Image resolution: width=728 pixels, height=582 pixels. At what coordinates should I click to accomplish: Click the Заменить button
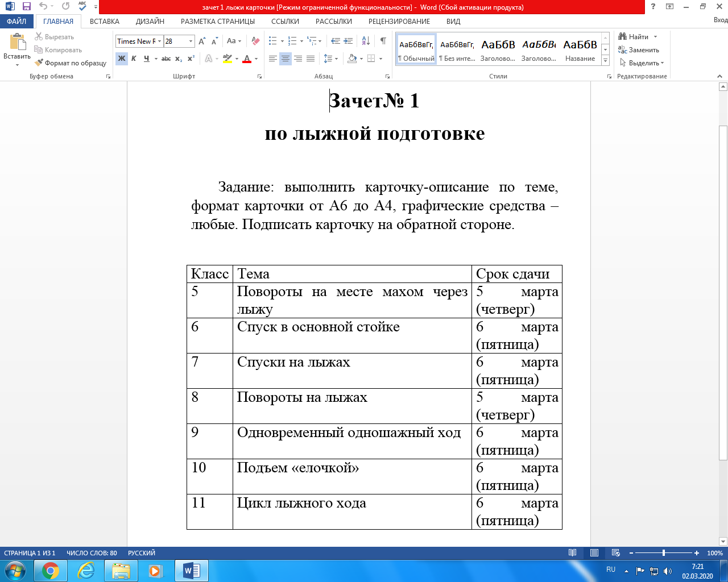tap(639, 50)
